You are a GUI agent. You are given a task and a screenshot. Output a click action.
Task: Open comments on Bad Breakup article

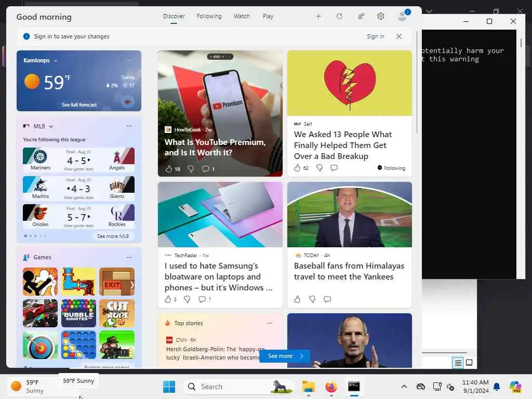tap(334, 168)
